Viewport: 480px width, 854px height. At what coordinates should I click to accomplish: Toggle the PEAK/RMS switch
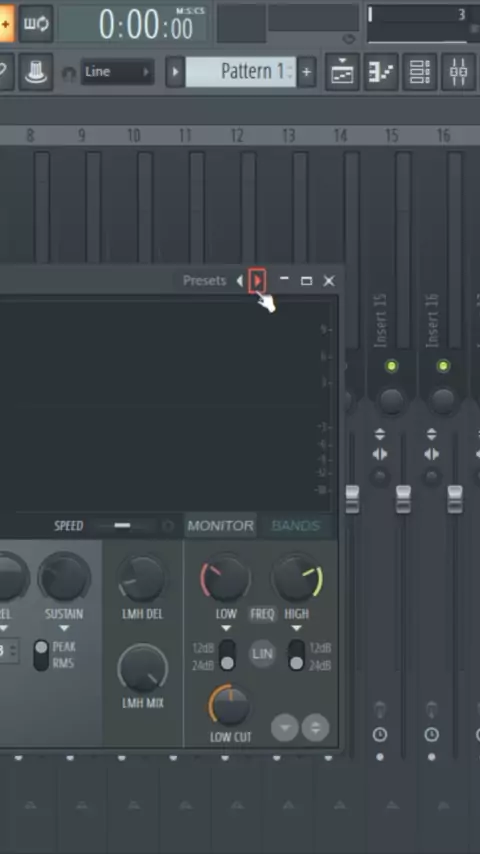coord(41,655)
